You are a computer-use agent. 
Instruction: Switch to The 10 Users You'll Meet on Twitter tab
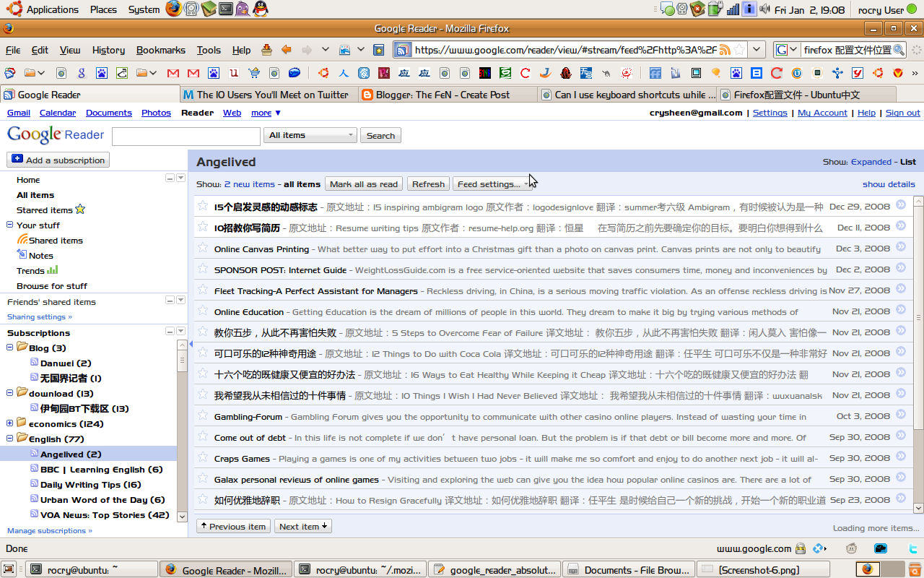[x=269, y=95]
